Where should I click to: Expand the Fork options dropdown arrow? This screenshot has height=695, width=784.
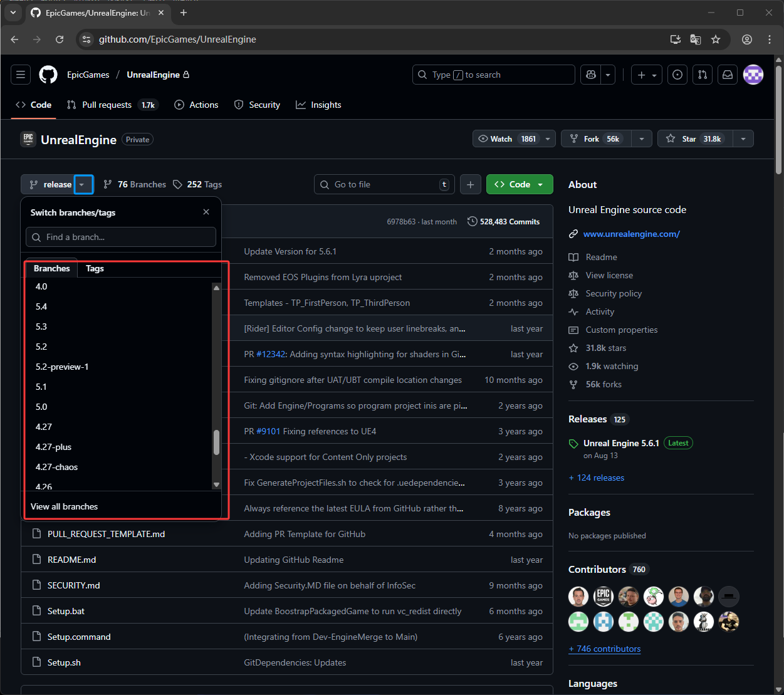pyautogui.click(x=642, y=139)
